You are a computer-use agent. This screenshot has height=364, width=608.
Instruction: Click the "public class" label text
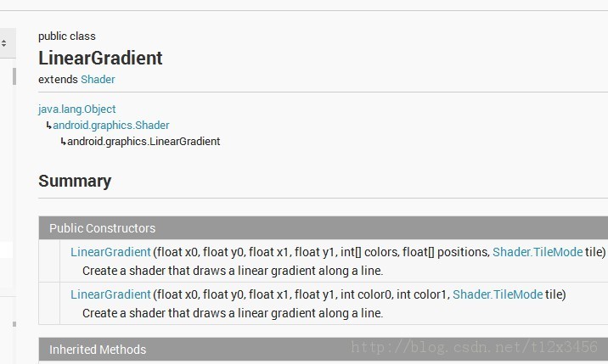pyautogui.click(x=67, y=36)
